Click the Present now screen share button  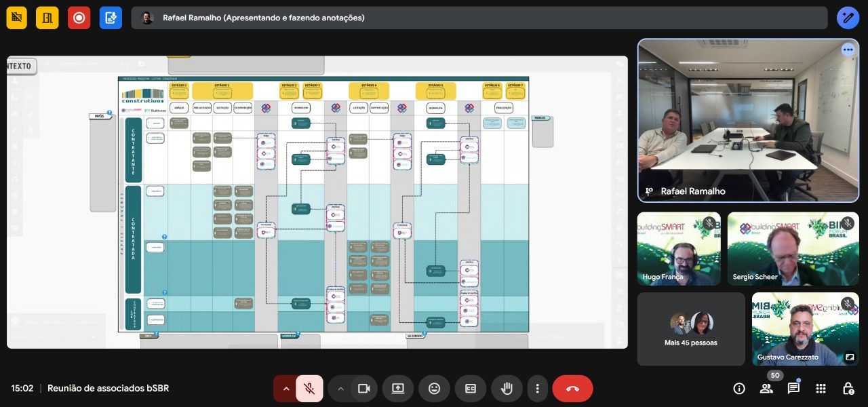point(397,389)
